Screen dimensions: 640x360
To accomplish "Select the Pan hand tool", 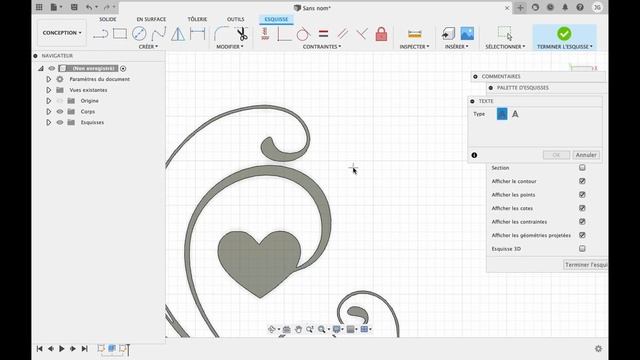I will (x=298, y=329).
